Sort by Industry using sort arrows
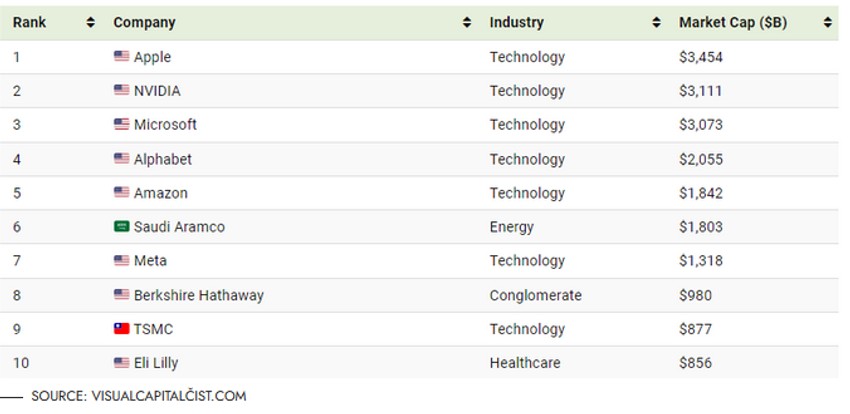This screenshot has height=414, width=850. tap(656, 22)
